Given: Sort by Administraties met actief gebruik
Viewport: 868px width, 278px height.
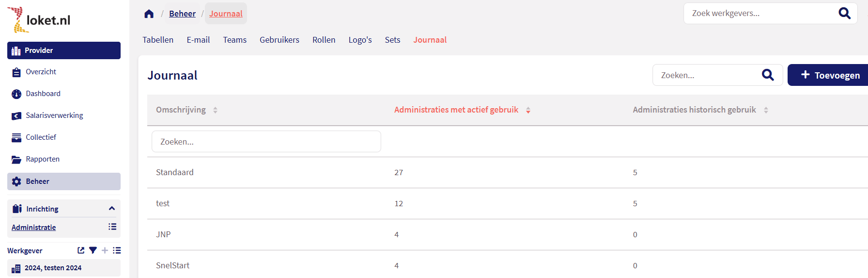Looking at the screenshot, I should click(528, 110).
